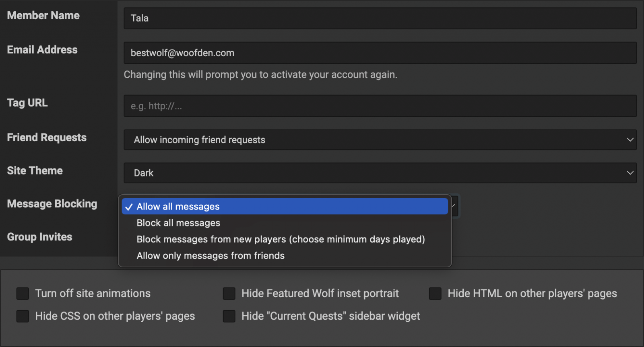The width and height of the screenshot is (644, 347).
Task: Select 'Block messages from new players' option
Action: tap(281, 240)
